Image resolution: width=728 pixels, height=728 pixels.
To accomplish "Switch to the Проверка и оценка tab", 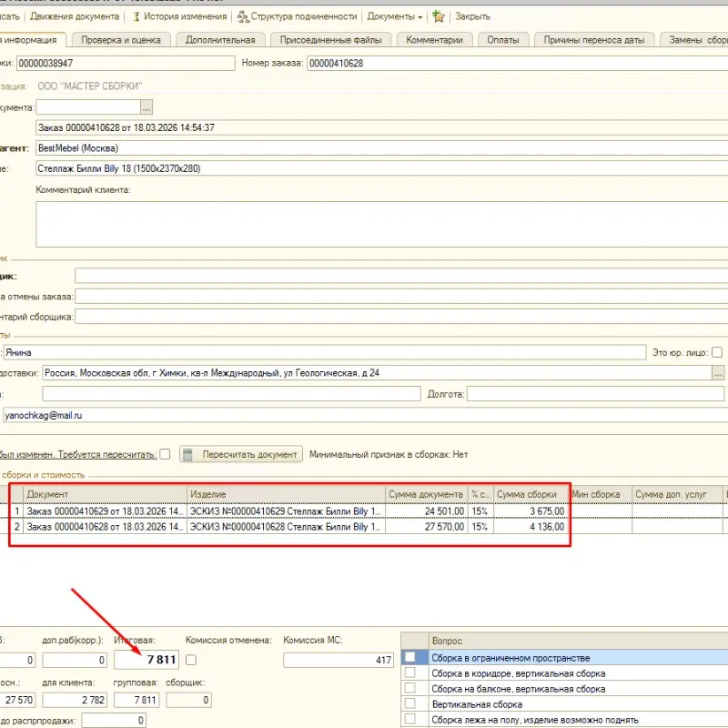I will pyautogui.click(x=120, y=40).
